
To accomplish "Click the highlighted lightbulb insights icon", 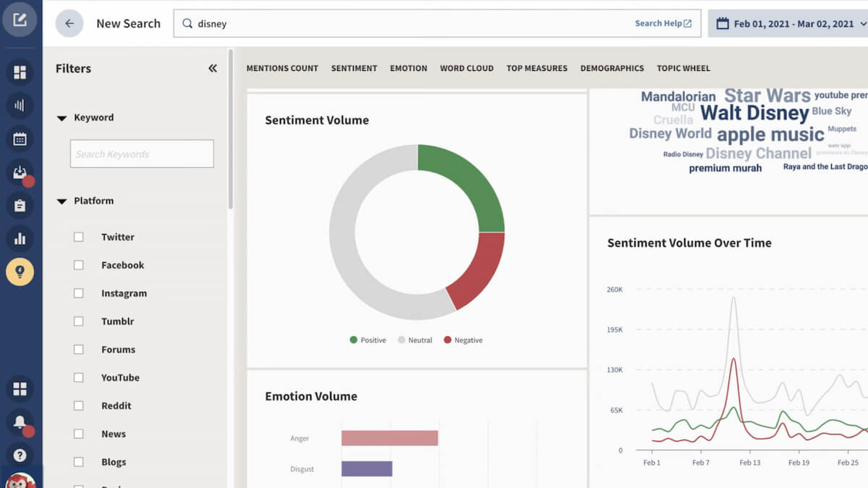I will (x=20, y=273).
